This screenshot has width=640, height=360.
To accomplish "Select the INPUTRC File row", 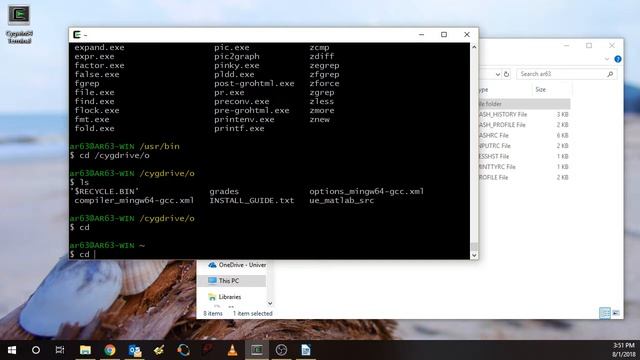I will point(524,146).
